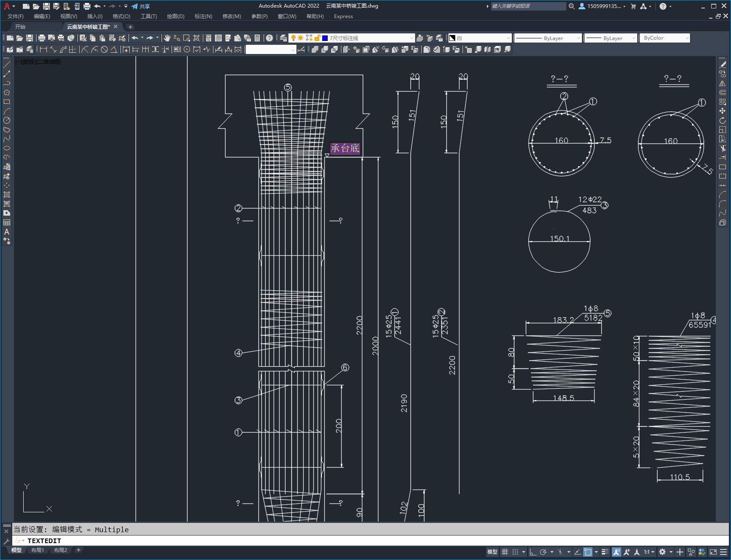Click the keyword search input field
Image resolution: width=731 pixels, height=560 pixels.
point(528,6)
